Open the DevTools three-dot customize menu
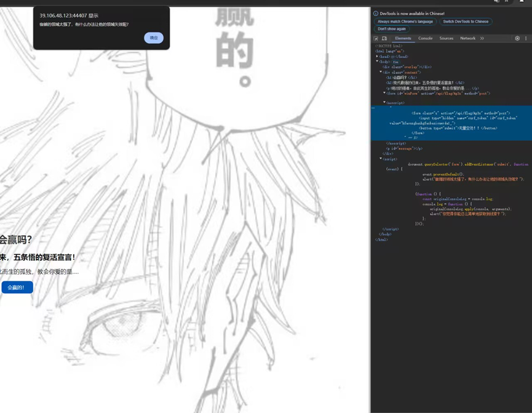This screenshot has width=532, height=413. click(x=526, y=38)
